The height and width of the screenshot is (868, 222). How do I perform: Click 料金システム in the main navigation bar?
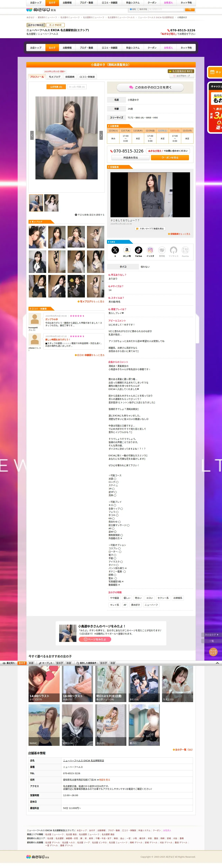(x=133, y=48)
